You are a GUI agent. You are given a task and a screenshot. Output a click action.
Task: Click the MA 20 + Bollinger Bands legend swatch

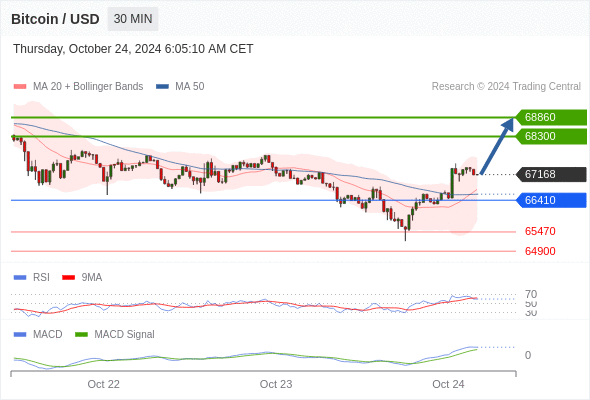click(20, 87)
